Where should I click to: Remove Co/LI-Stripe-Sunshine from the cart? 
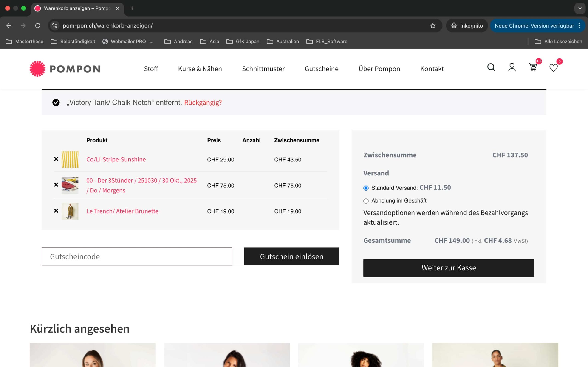[56, 159]
